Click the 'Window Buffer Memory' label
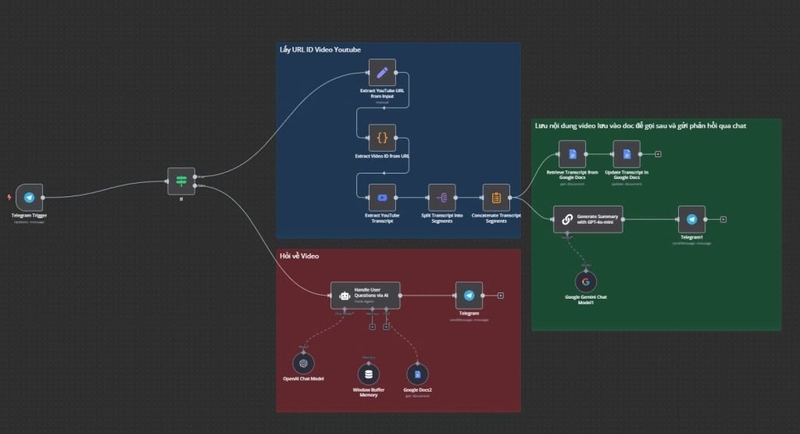 coord(368,392)
